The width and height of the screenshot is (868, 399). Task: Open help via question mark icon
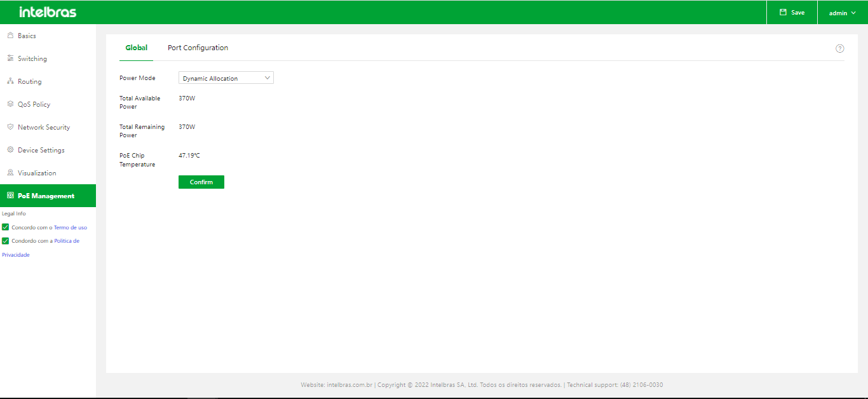point(839,48)
